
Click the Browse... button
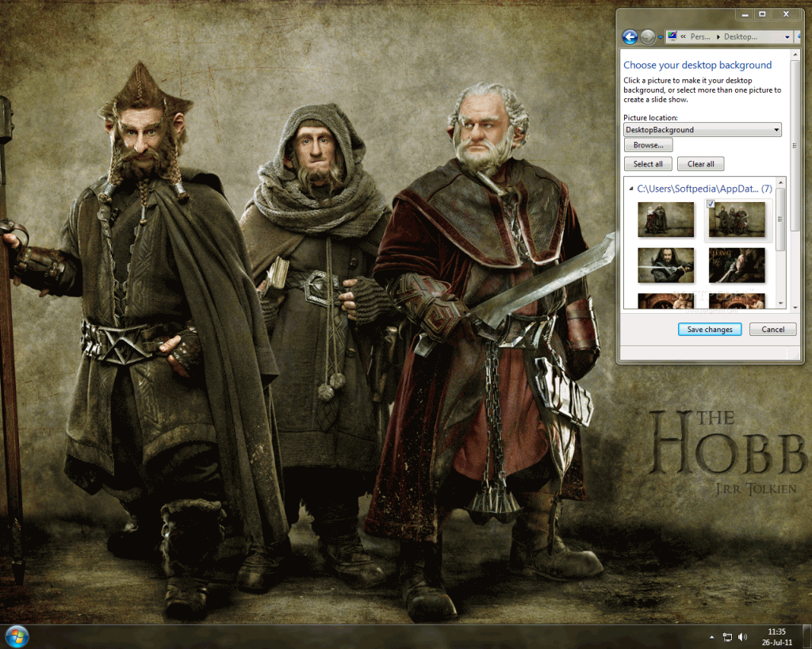(649, 145)
